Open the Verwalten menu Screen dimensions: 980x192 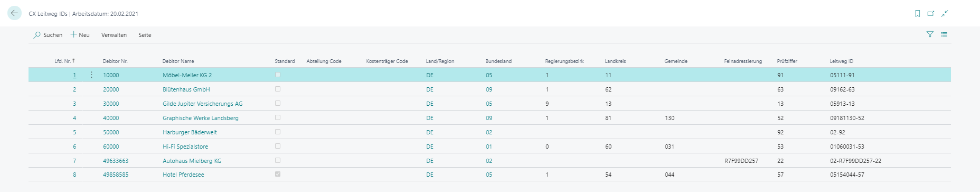coord(114,35)
